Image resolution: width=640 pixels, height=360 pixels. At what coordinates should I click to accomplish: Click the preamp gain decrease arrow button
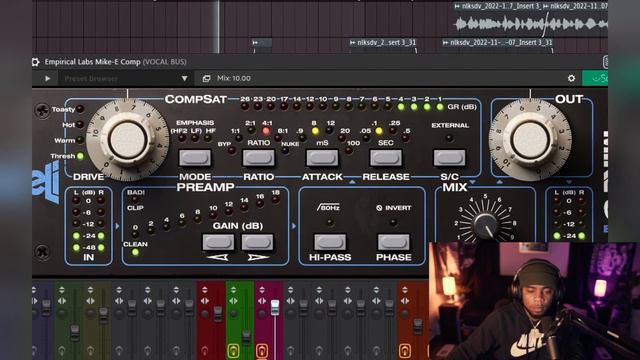click(218, 242)
